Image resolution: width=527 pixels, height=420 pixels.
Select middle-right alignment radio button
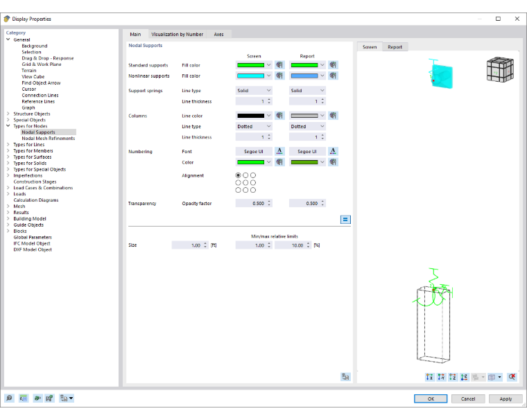(x=252, y=182)
